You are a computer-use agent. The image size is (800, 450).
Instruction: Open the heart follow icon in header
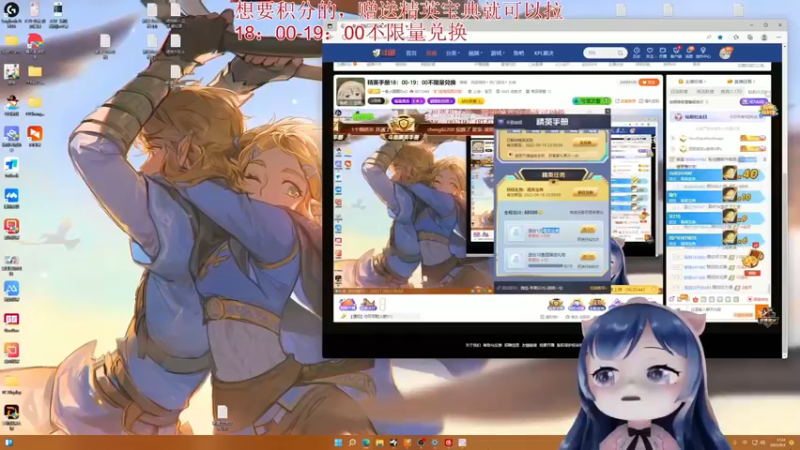[x=649, y=52]
